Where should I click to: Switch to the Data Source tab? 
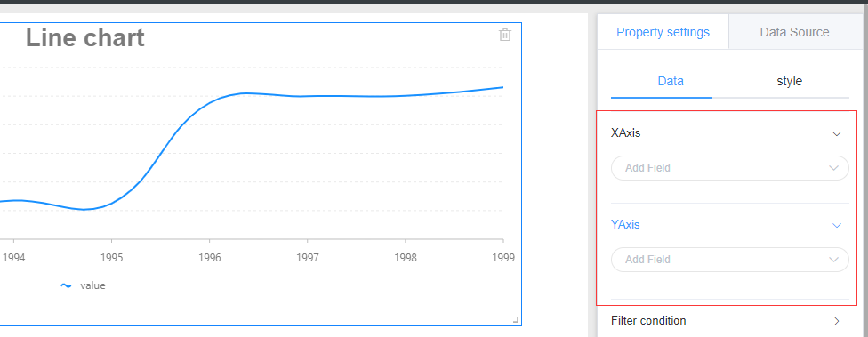coord(794,32)
